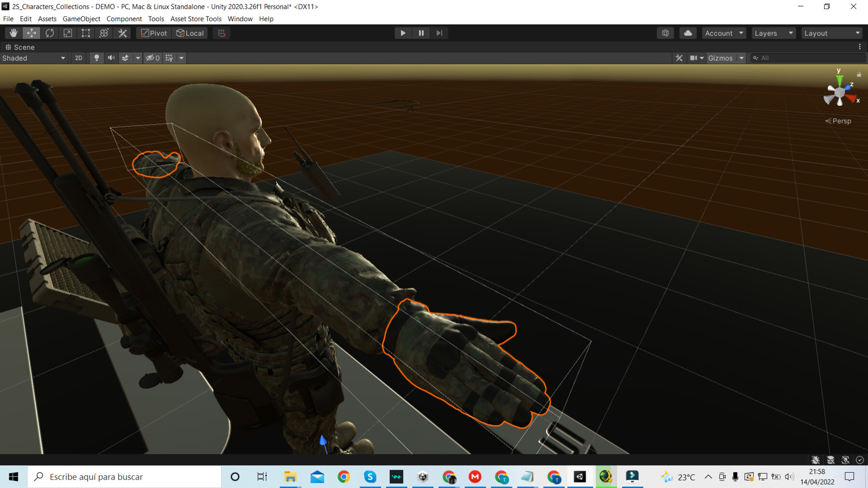Open the Shaded draw mode dropdown
The image size is (868, 488).
point(34,58)
